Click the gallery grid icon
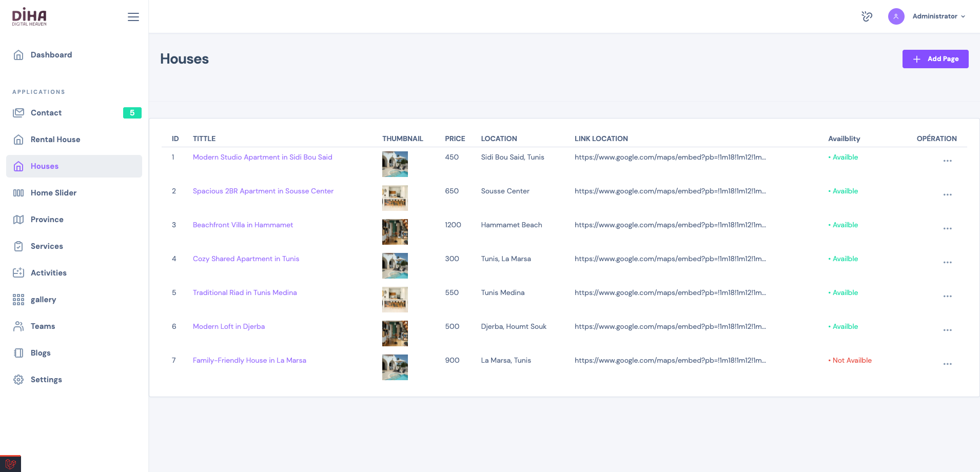 18,300
